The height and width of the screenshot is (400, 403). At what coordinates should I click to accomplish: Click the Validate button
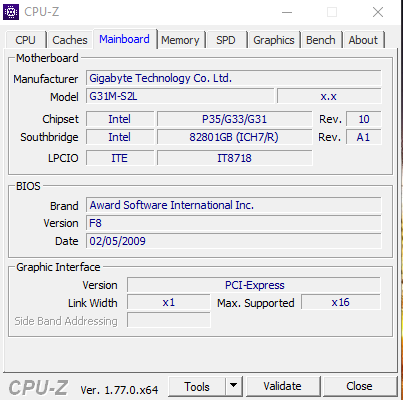click(282, 386)
